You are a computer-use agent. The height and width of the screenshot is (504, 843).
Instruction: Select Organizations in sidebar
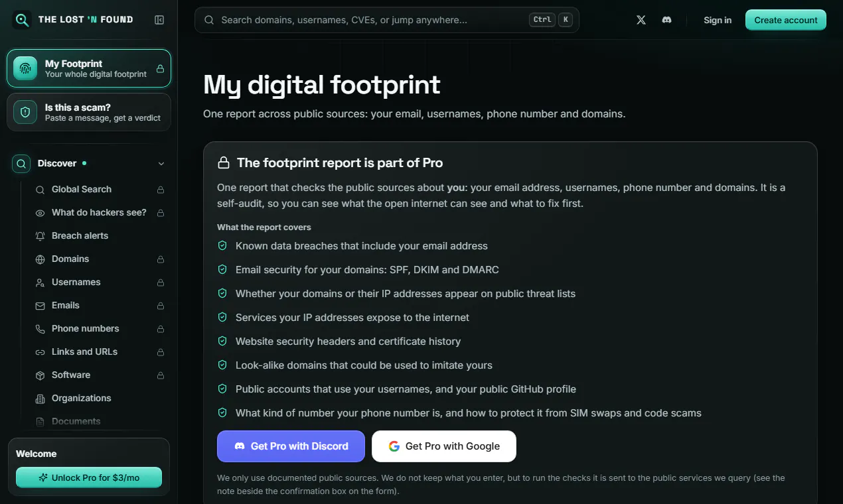click(100, 399)
